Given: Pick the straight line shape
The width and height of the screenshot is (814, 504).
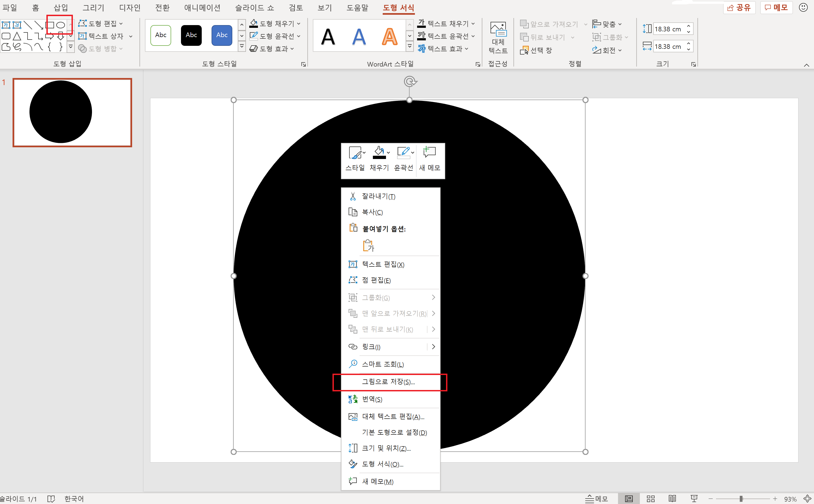Looking at the screenshot, I should click(28, 25).
